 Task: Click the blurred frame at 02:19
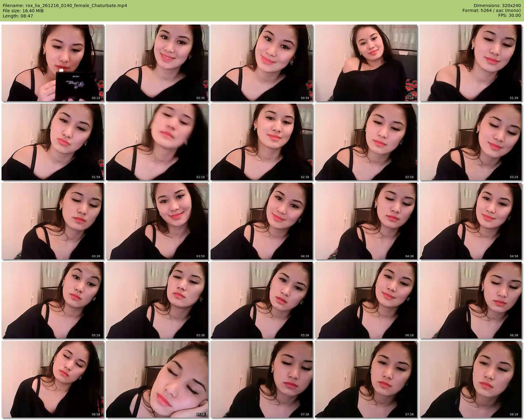coord(157,142)
